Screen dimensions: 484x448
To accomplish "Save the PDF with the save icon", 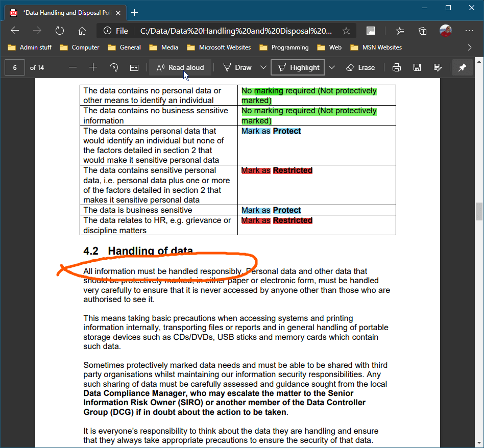I will [417, 67].
